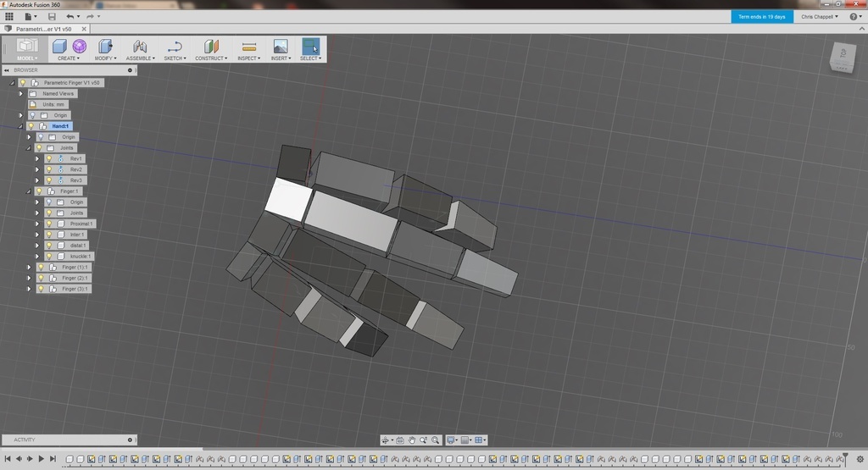Click the Save icon
868x470 pixels.
[52, 17]
